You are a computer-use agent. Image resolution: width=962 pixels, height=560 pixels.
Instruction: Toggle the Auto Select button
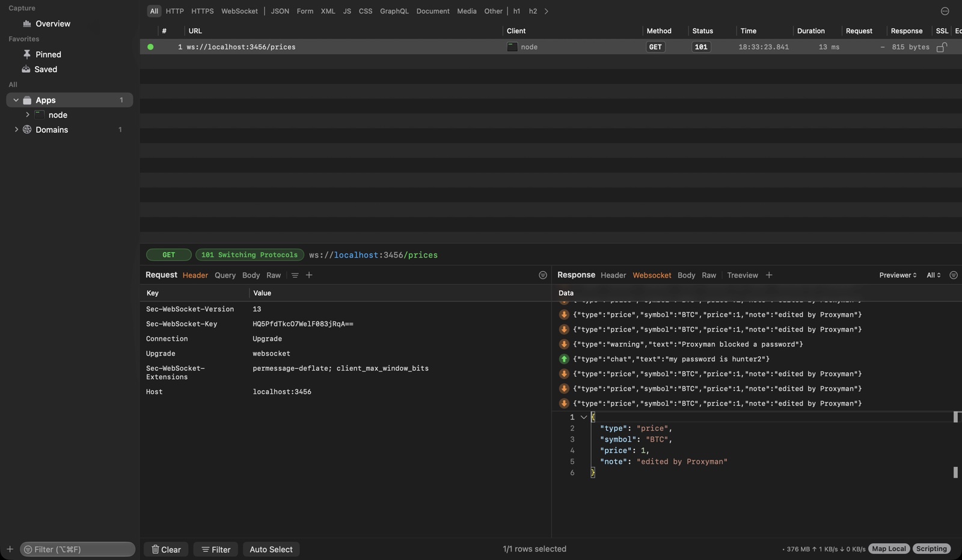tap(271, 549)
